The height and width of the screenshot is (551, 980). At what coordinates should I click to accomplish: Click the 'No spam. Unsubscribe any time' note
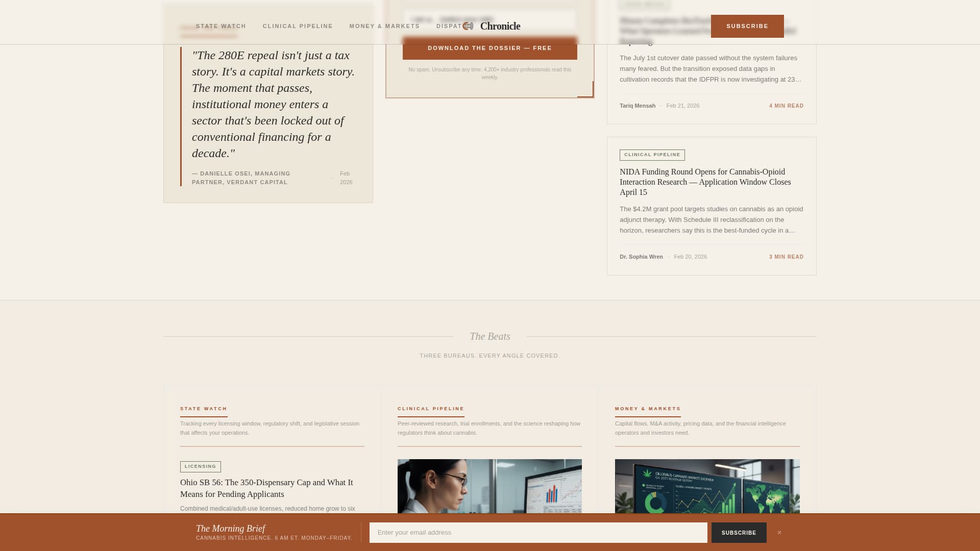coord(489,73)
